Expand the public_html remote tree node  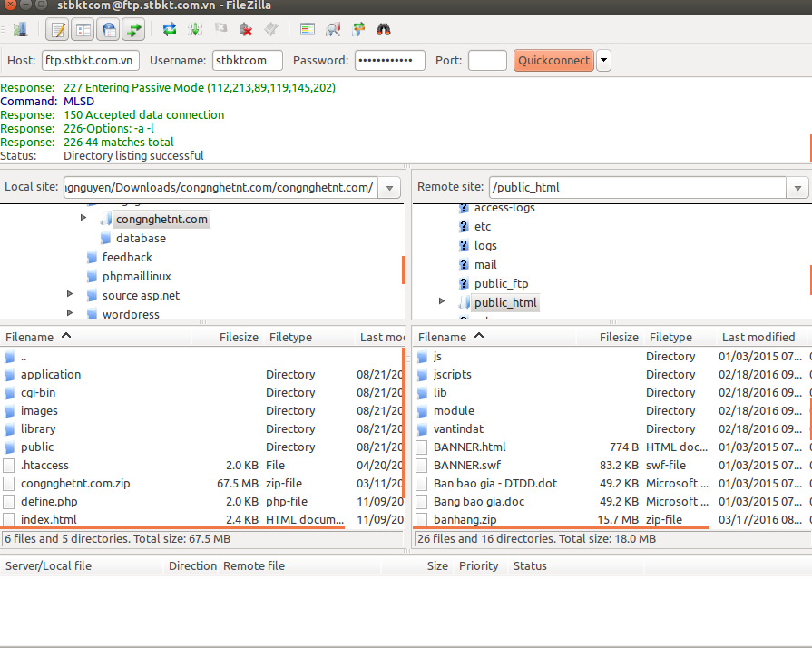click(442, 301)
